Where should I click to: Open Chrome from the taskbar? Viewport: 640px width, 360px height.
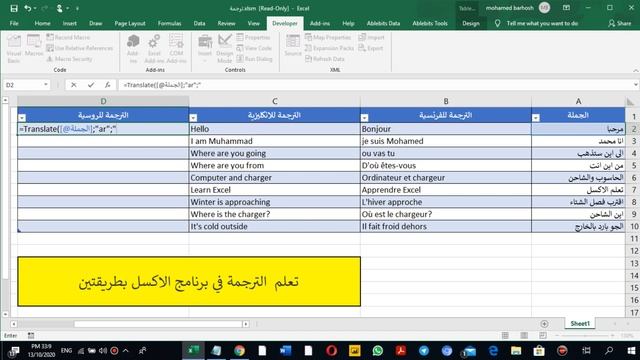(x=240, y=351)
